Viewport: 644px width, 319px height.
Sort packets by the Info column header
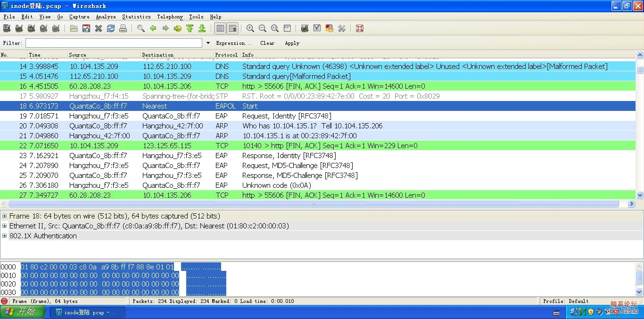[438, 55]
